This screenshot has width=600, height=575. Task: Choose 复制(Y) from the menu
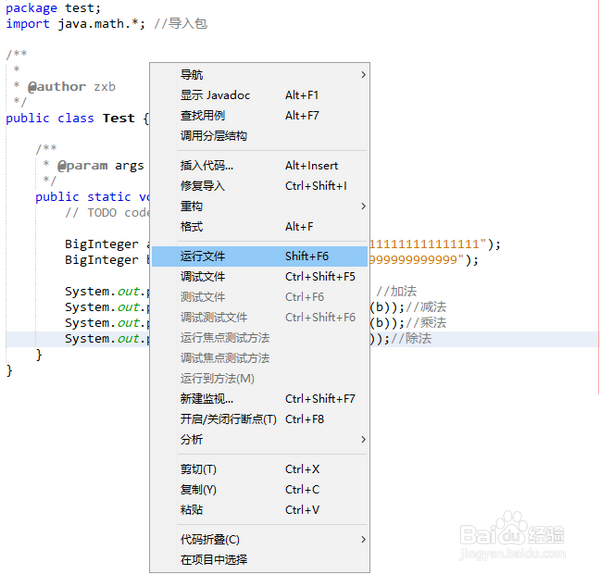(260, 489)
